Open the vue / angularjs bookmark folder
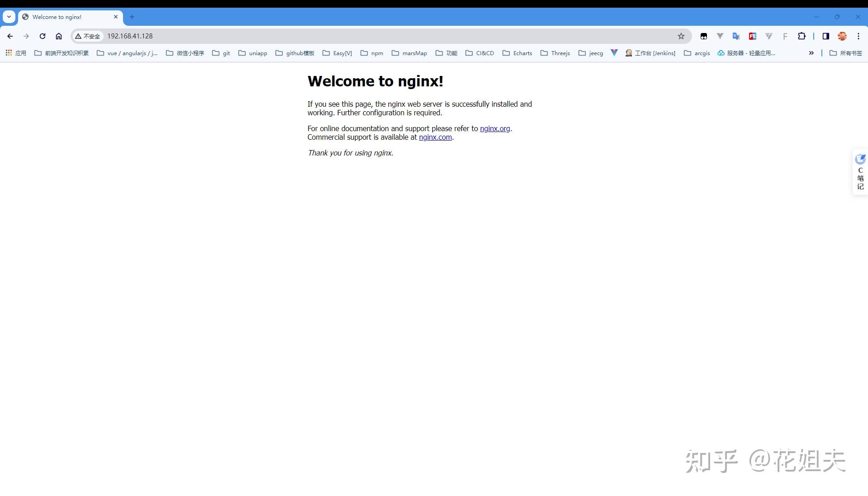The image size is (868, 496). coord(128,53)
